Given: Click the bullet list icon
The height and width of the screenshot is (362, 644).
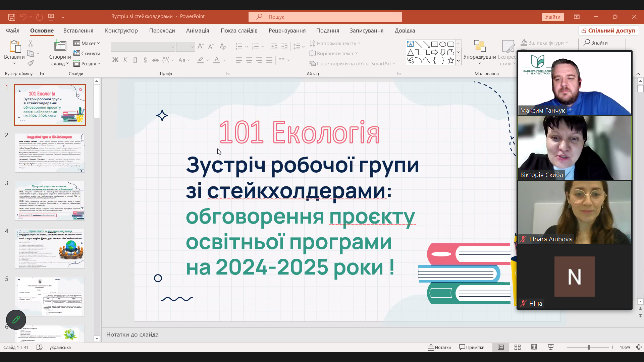Looking at the screenshot, I should (239, 47).
